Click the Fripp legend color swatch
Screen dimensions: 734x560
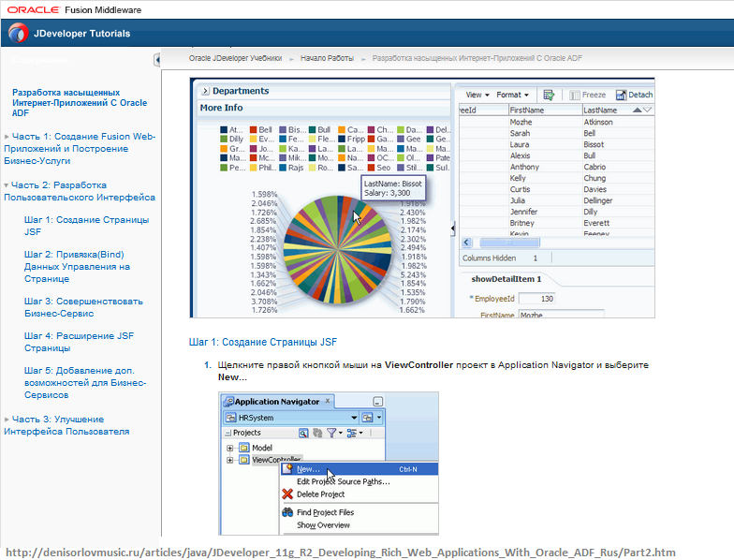(x=342, y=139)
